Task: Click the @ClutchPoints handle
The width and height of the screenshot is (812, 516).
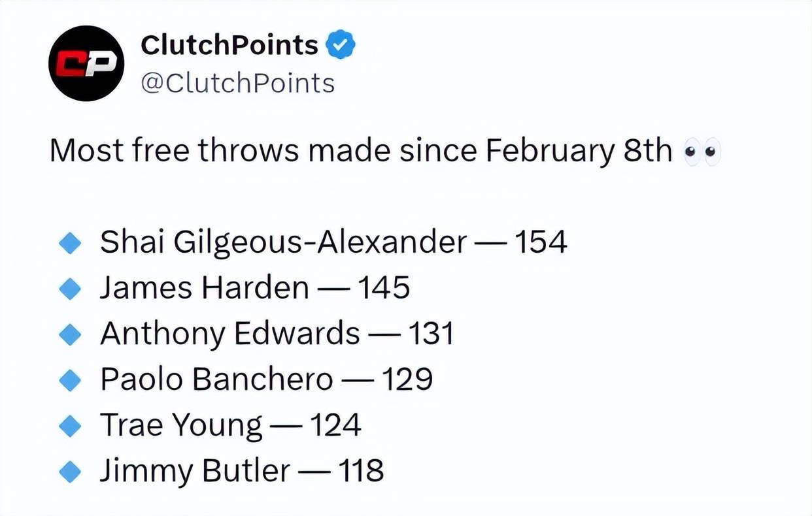Action: (237, 84)
